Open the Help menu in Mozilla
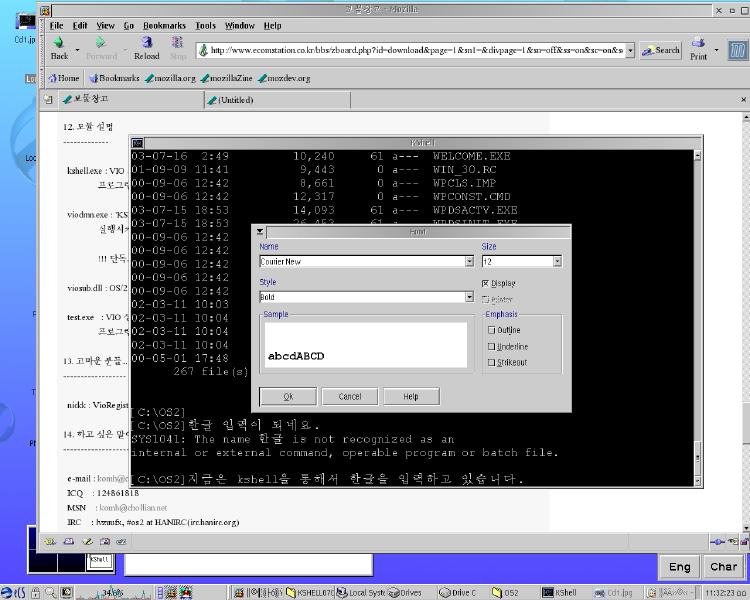750x600 pixels. (272, 26)
